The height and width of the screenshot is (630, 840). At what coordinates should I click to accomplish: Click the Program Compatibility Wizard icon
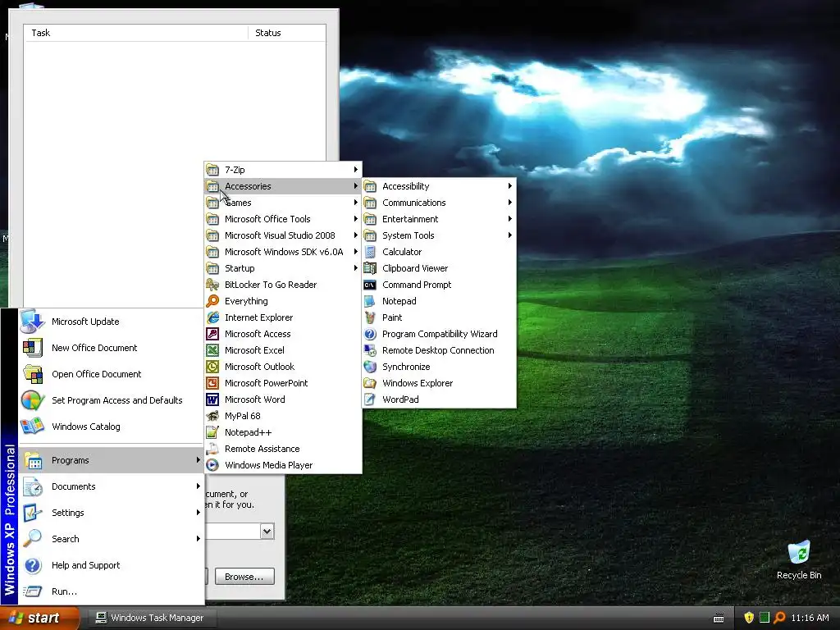(370, 335)
